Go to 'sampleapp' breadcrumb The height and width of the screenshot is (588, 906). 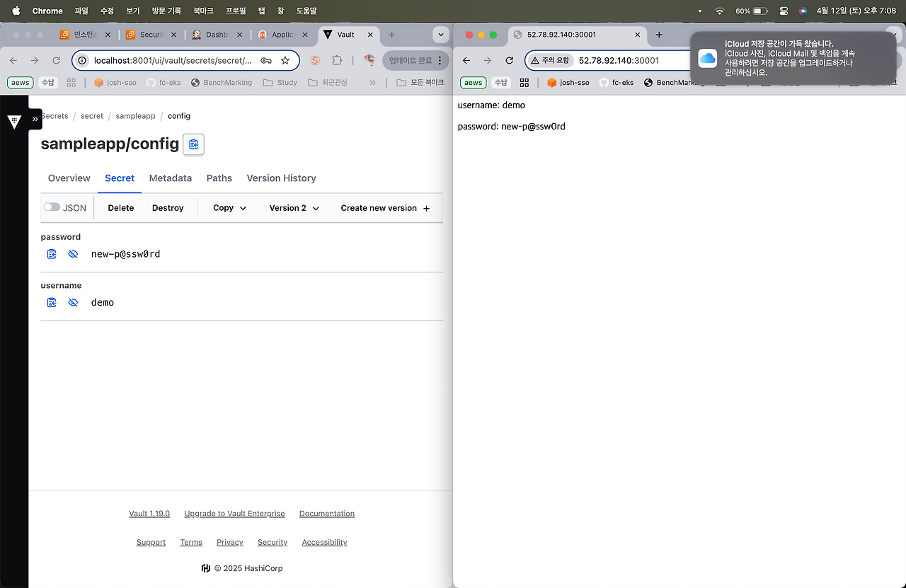(135, 116)
